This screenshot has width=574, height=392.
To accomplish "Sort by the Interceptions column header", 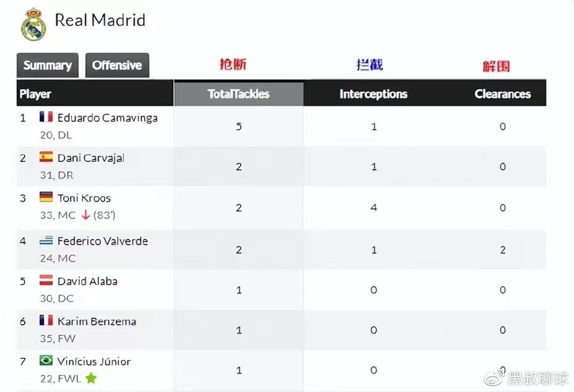I will [373, 94].
